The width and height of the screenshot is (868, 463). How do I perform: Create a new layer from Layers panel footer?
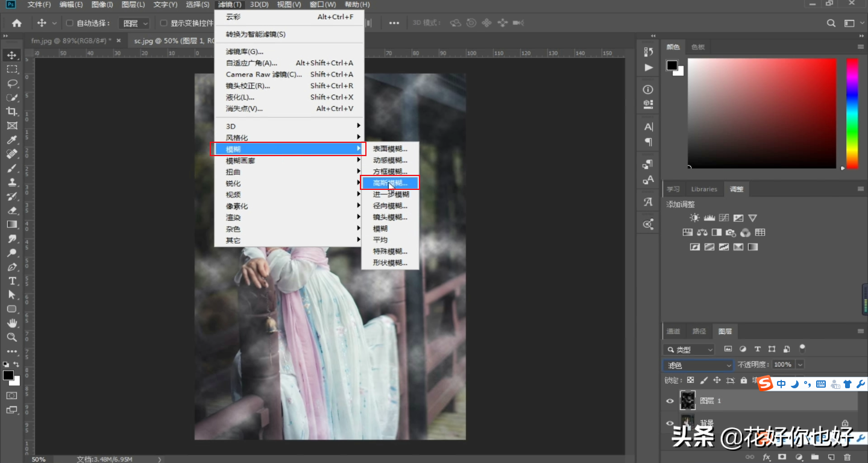[831, 458]
